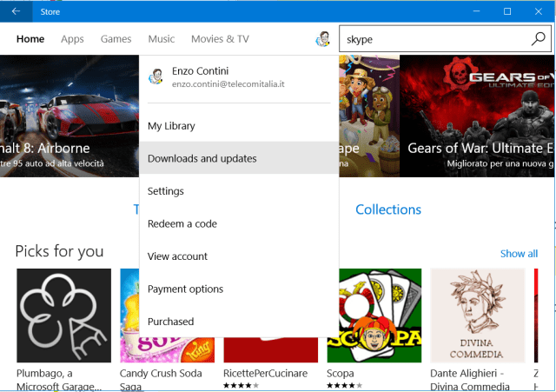The image size is (556, 392).
Task: Select Downloads and updates
Action: tap(239, 158)
